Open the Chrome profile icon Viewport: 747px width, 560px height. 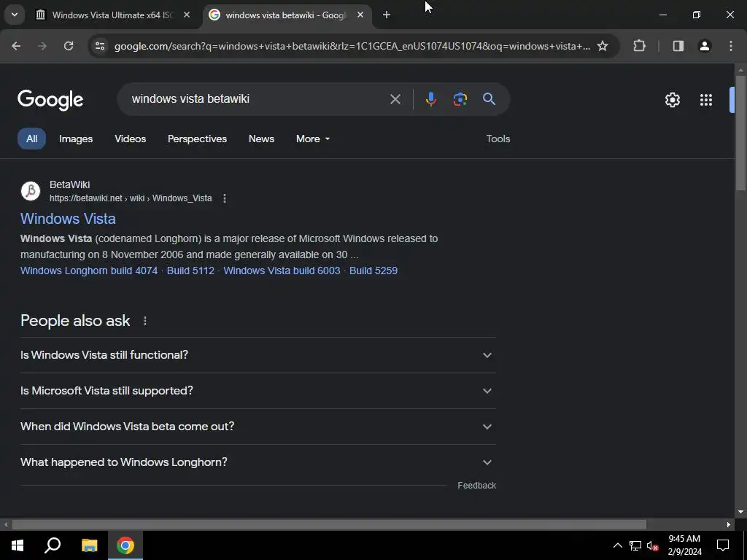coord(704,46)
